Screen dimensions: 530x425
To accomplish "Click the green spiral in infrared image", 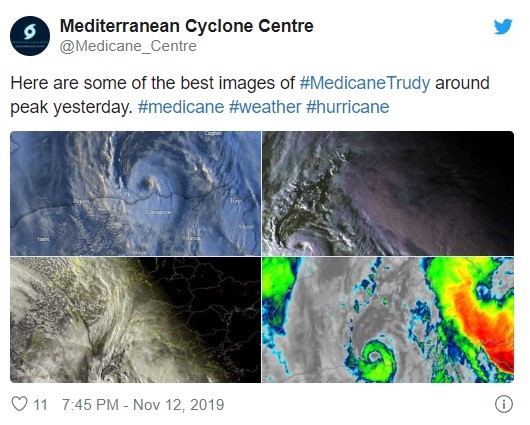I will [x=376, y=358].
